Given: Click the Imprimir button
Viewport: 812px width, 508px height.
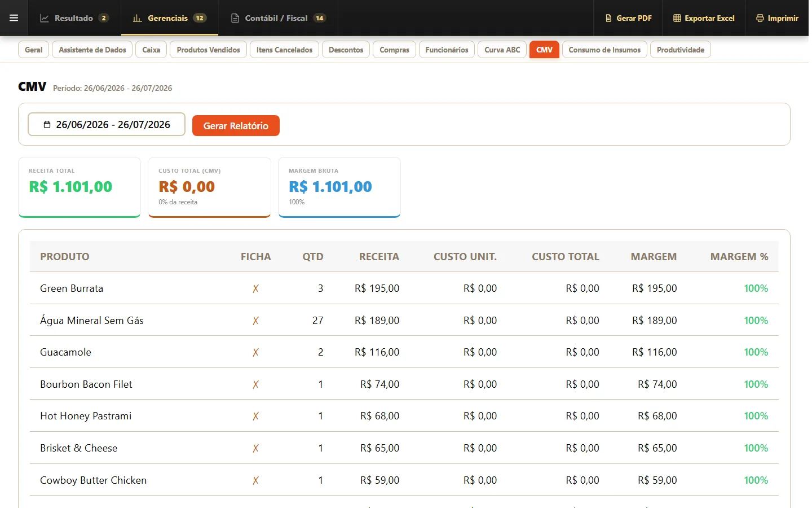Looking at the screenshot, I should [x=777, y=18].
